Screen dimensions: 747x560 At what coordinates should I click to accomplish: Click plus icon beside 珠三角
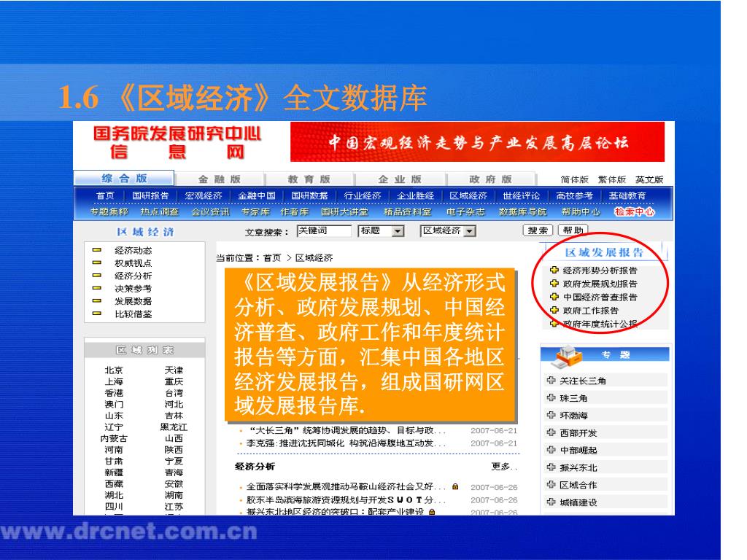551,397
